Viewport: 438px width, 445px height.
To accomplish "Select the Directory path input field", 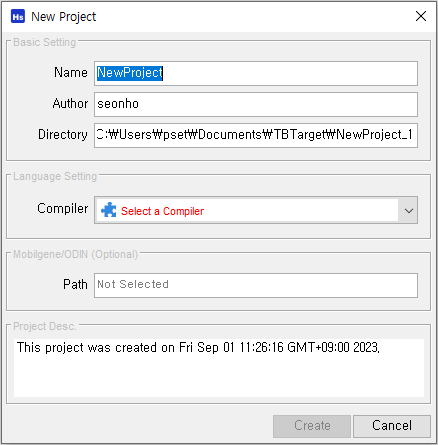I will coord(256,135).
